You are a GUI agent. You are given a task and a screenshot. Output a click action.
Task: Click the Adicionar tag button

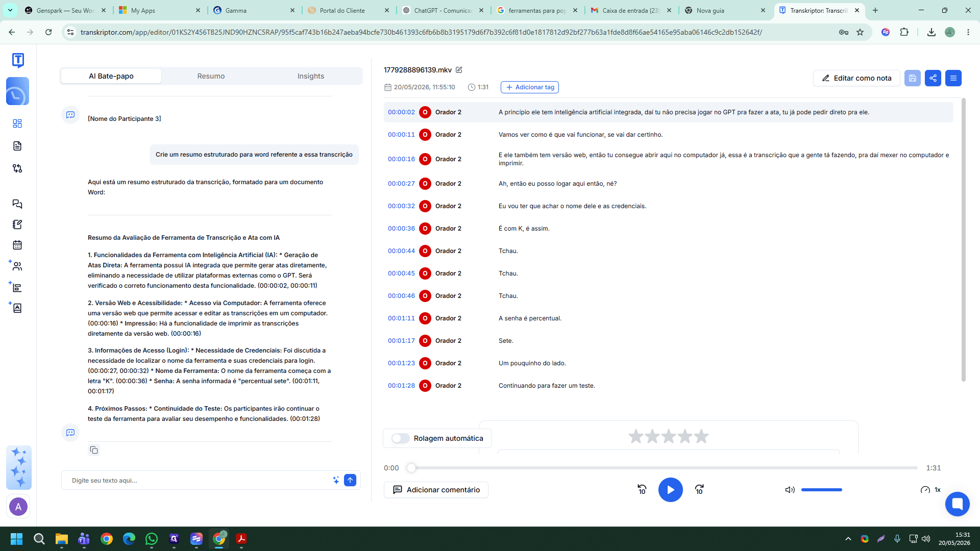coord(530,87)
